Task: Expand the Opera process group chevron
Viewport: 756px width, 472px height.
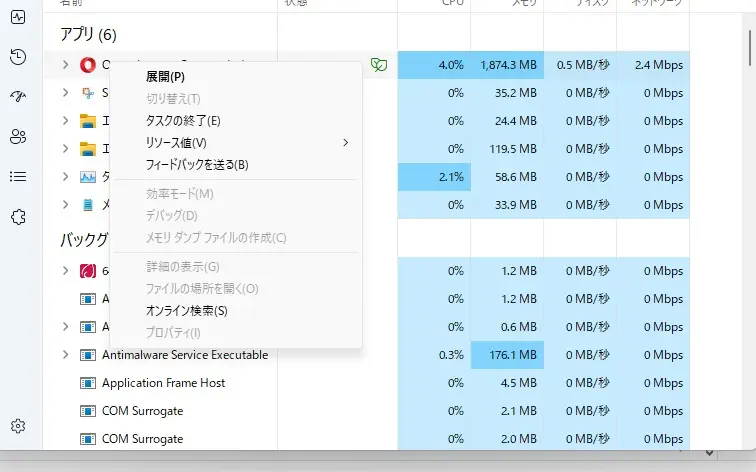Action: pyautogui.click(x=65, y=65)
